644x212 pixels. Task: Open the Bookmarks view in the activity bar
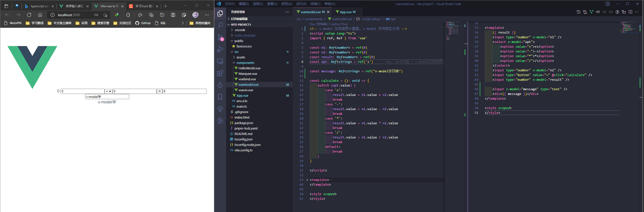point(220,97)
